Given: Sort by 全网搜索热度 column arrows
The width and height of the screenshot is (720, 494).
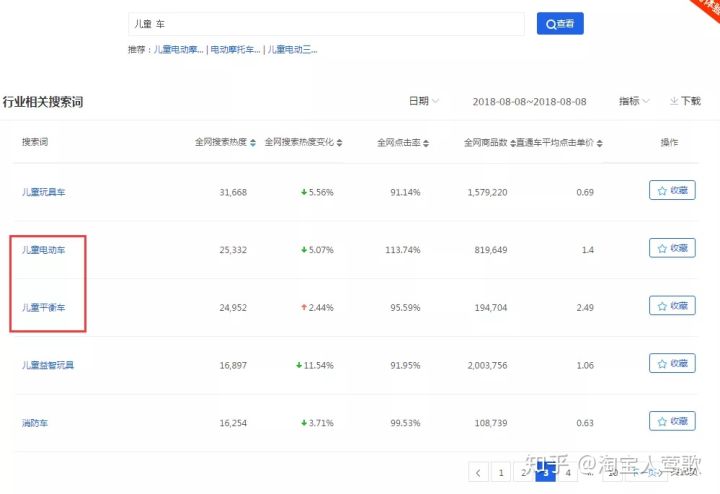Looking at the screenshot, I should [x=253, y=143].
